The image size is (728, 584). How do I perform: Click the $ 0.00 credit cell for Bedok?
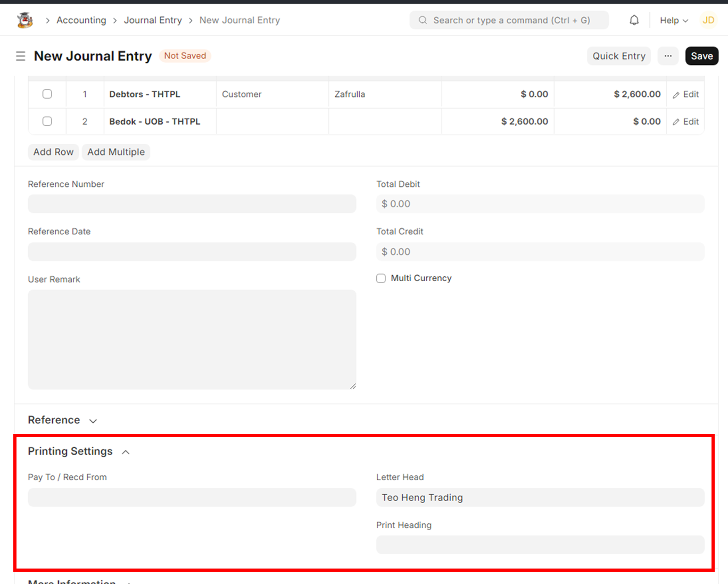610,121
